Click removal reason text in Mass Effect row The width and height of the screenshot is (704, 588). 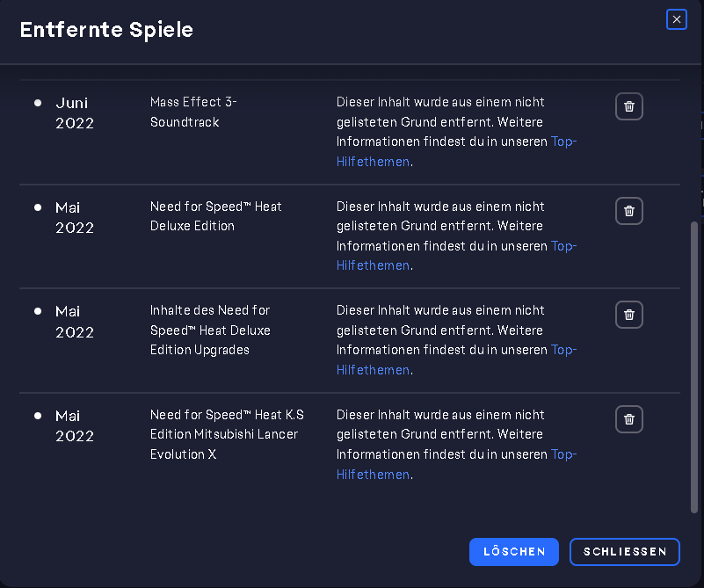[x=456, y=132]
